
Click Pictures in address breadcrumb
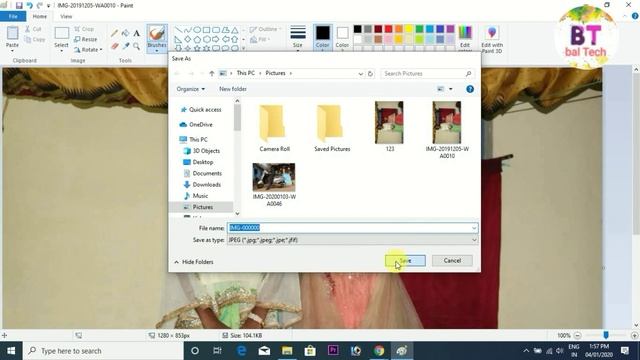276,73
